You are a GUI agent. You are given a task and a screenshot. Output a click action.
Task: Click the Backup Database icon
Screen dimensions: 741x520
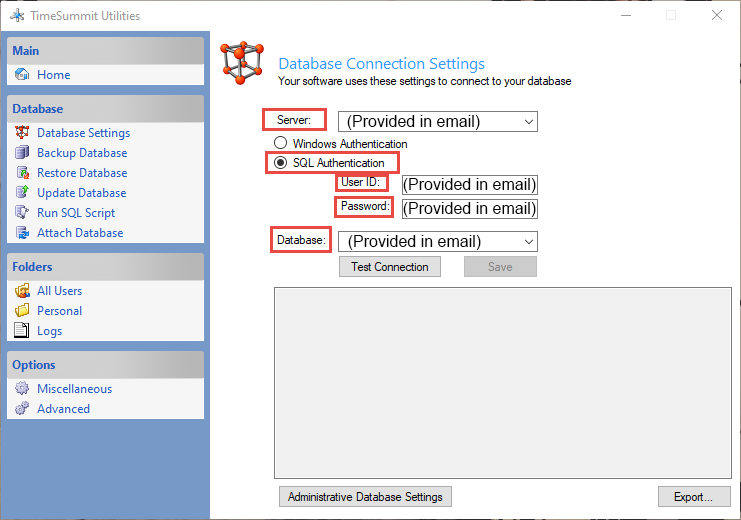click(22, 153)
